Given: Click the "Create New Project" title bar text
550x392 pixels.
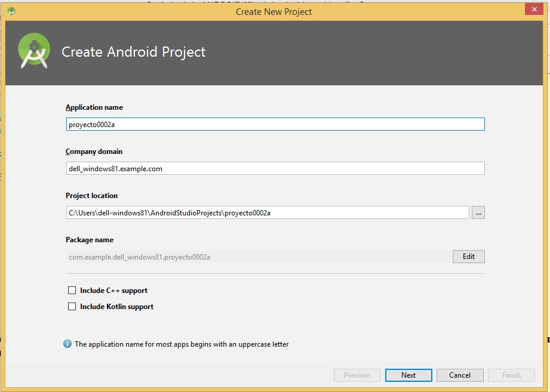Looking at the screenshot, I should click(274, 11).
